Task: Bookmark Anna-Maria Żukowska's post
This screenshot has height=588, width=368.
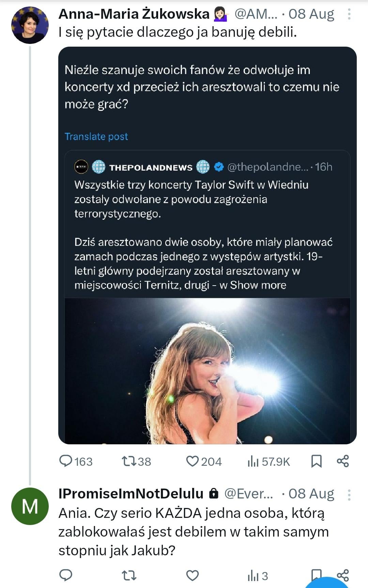Action: [x=317, y=461]
